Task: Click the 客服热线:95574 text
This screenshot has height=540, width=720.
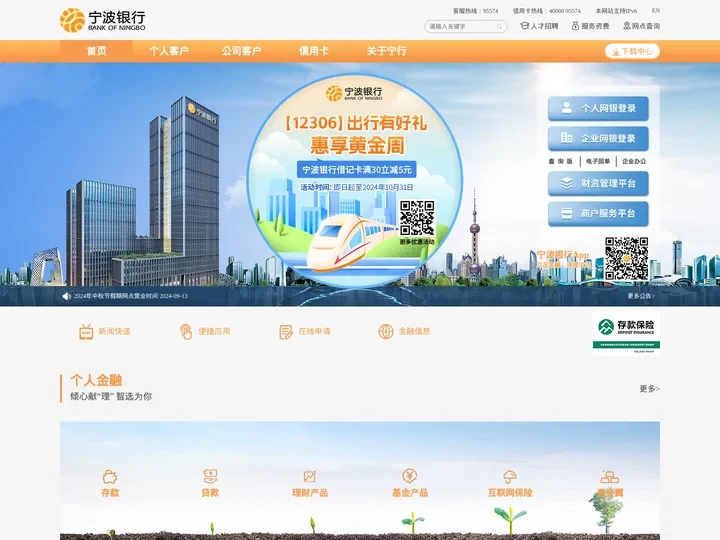Action: (475, 11)
